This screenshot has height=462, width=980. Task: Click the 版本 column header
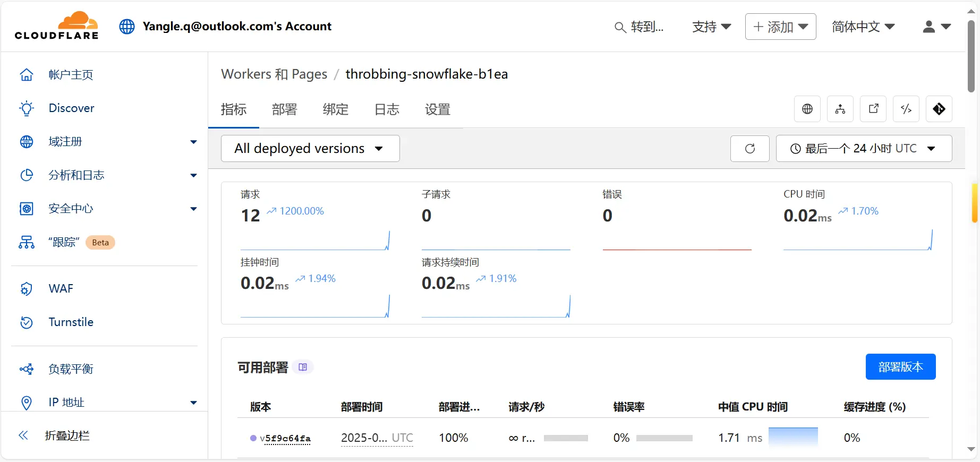pyautogui.click(x=261, y=407)
